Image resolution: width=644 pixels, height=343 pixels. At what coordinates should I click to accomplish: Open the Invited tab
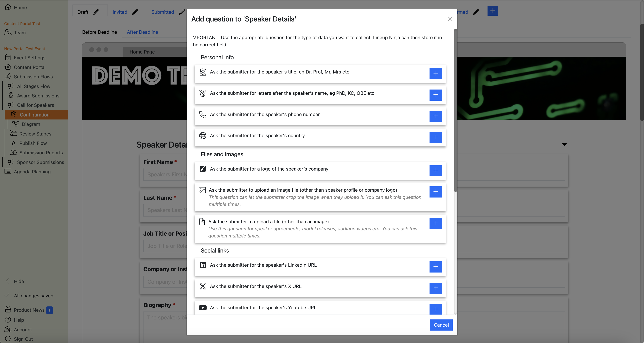point(120,12)
